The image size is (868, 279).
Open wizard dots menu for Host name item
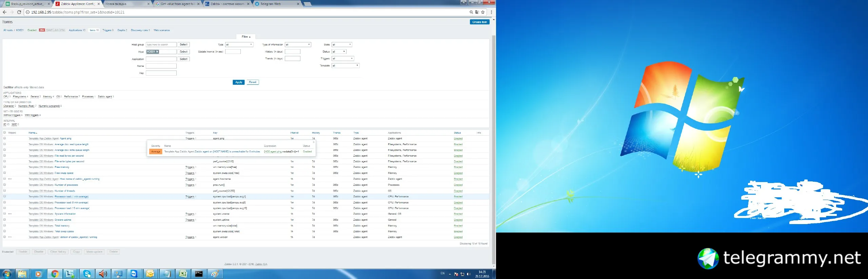(10, 179)
